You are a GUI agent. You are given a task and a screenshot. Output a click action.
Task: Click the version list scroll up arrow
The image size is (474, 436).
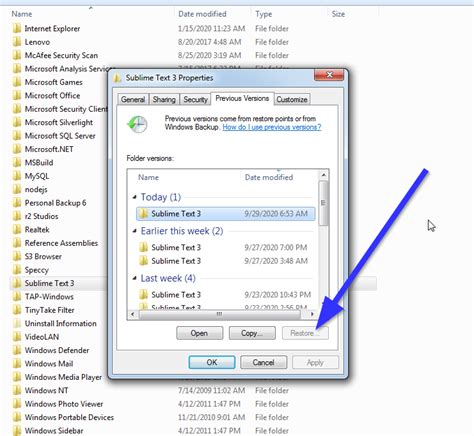point(323,175)
